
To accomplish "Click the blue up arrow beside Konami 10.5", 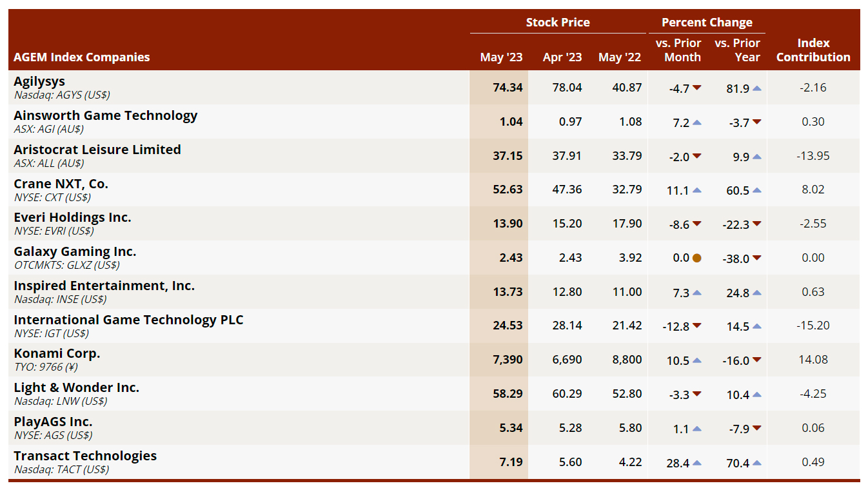I will (x=696, y=361).
